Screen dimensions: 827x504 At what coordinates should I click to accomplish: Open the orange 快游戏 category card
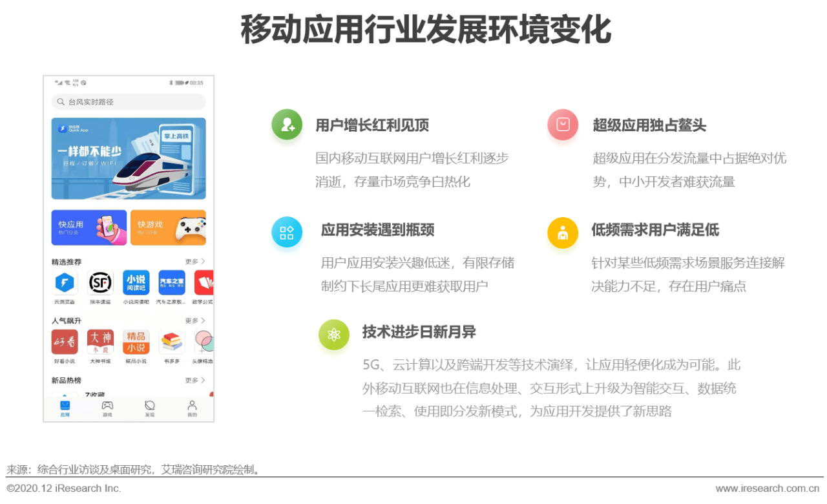tap(168, 227)
